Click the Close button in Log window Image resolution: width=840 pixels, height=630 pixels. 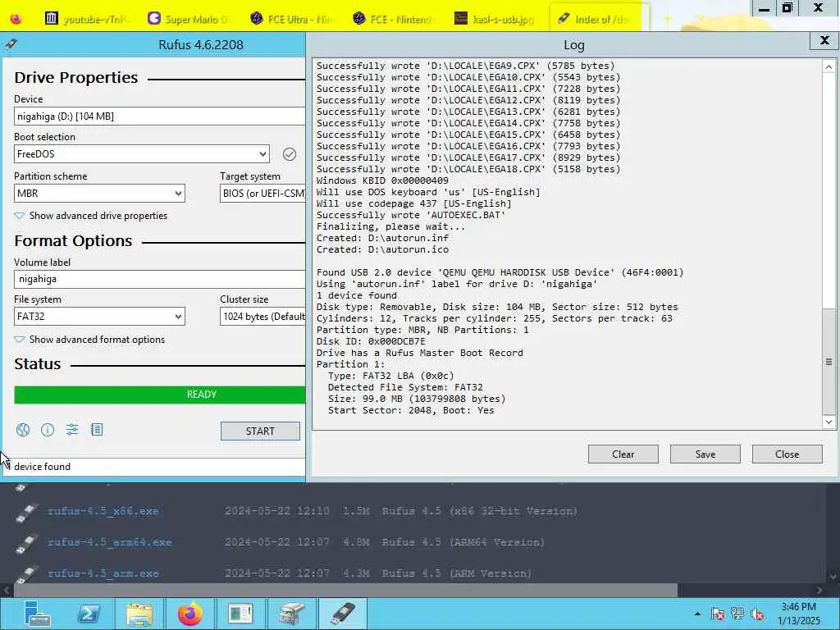[x=787, y=454]
